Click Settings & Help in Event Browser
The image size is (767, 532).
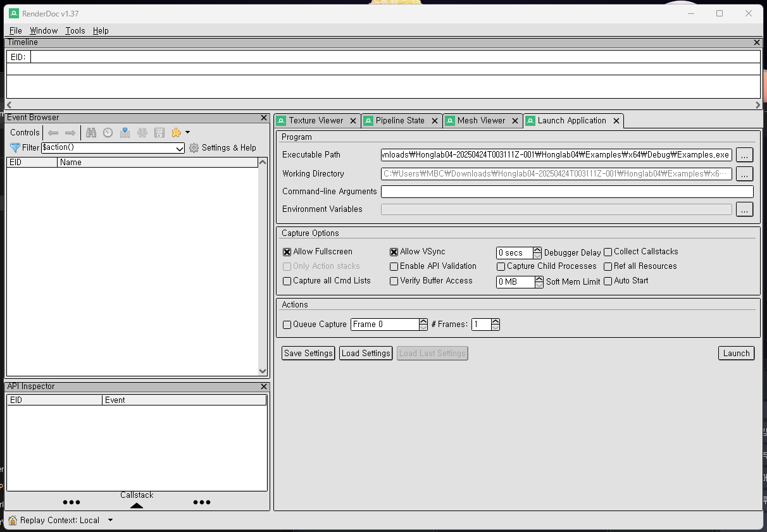point(229,147)
